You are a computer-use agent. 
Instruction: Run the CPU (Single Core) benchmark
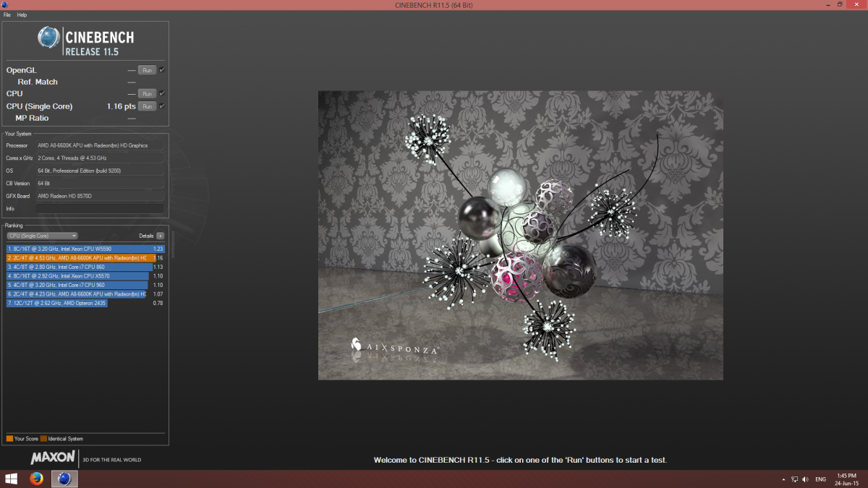coord(147,106)
